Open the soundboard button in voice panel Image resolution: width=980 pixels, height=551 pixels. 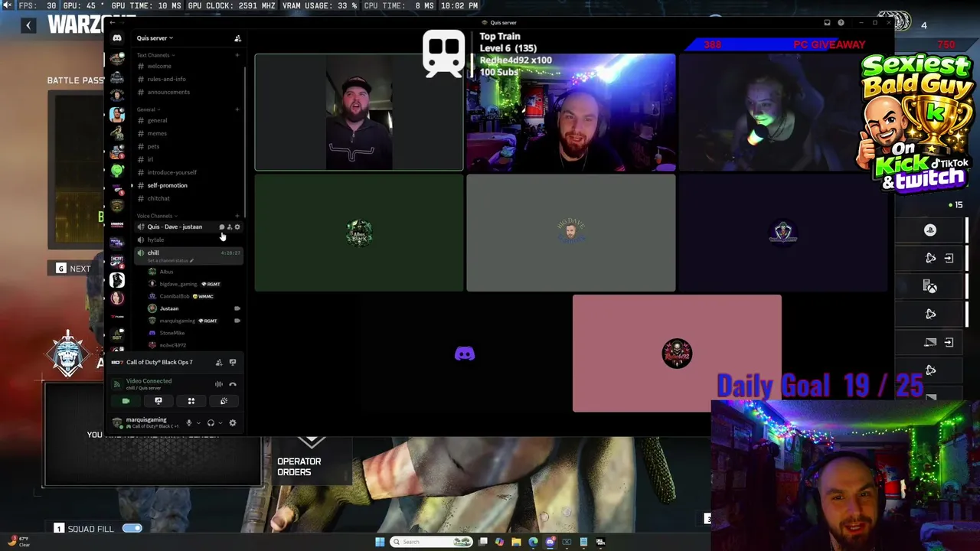224,401
